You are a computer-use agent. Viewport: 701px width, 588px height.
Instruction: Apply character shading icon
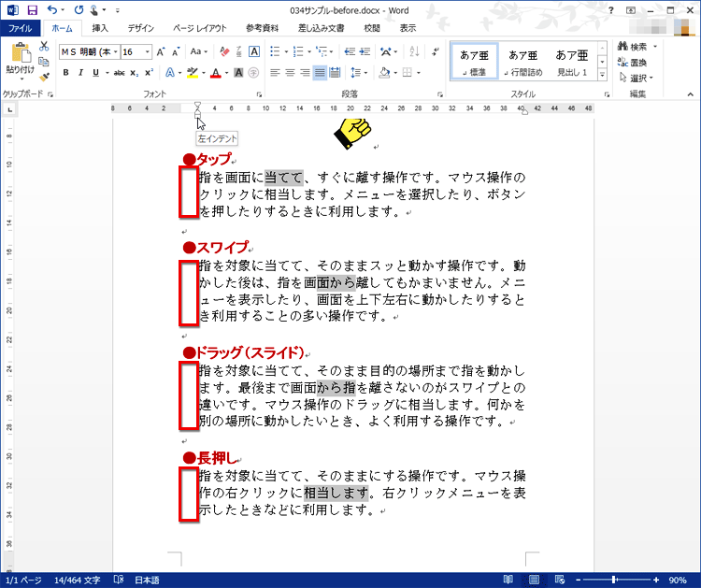(238, 72)
